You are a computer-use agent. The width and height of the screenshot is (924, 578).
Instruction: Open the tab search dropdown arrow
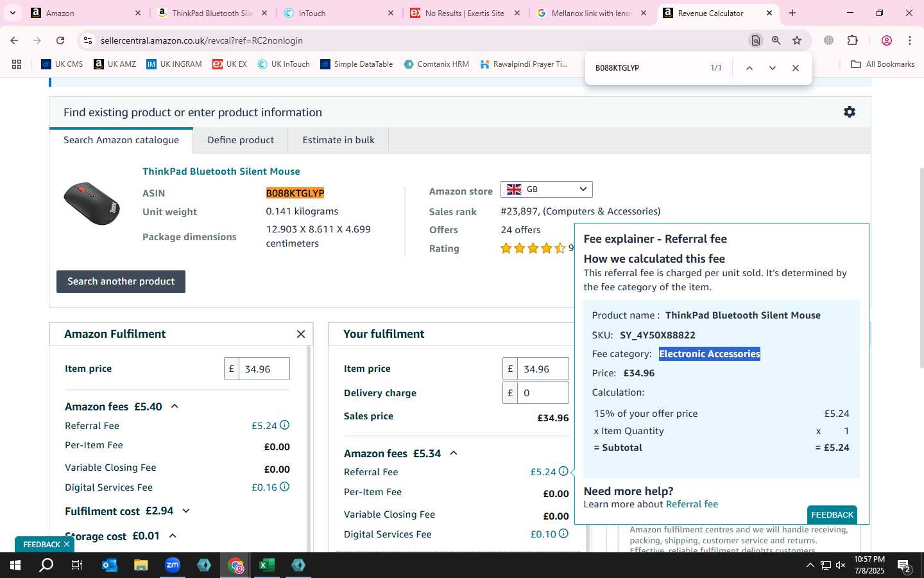coord(13,13)
